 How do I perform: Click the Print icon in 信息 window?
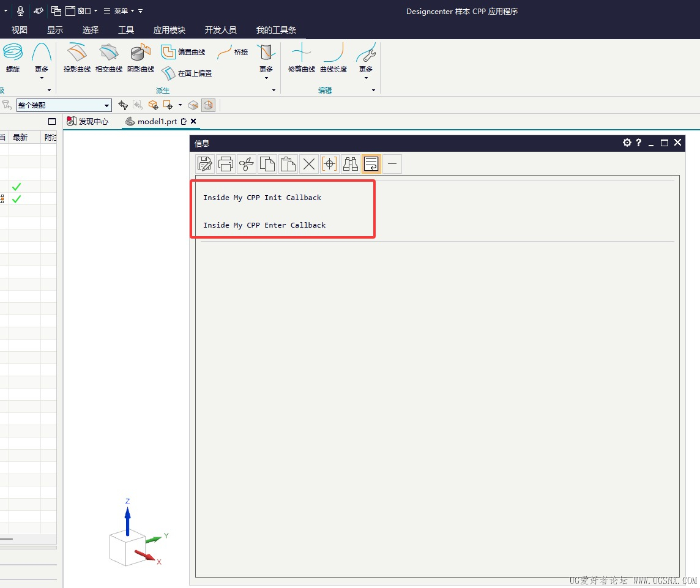[x=225, y=164]
